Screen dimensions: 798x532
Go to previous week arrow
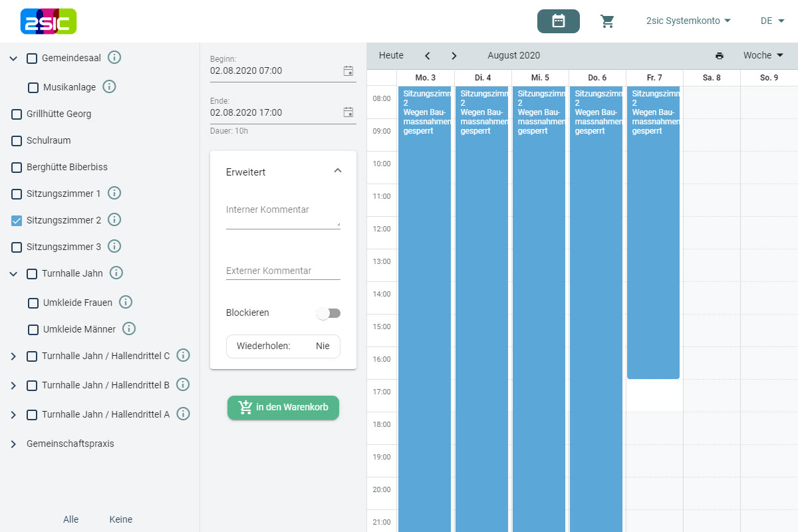[x=428, y=56]
